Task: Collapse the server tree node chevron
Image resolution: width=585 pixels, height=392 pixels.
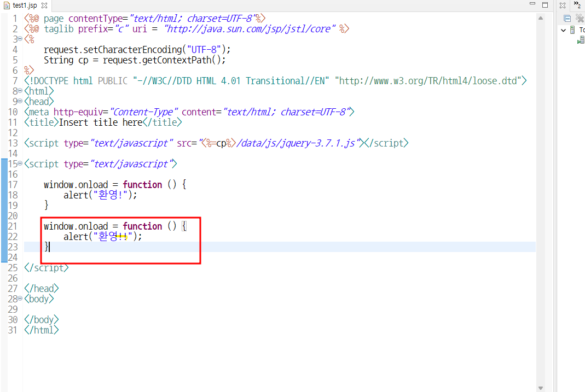Action: click(563, 30)
